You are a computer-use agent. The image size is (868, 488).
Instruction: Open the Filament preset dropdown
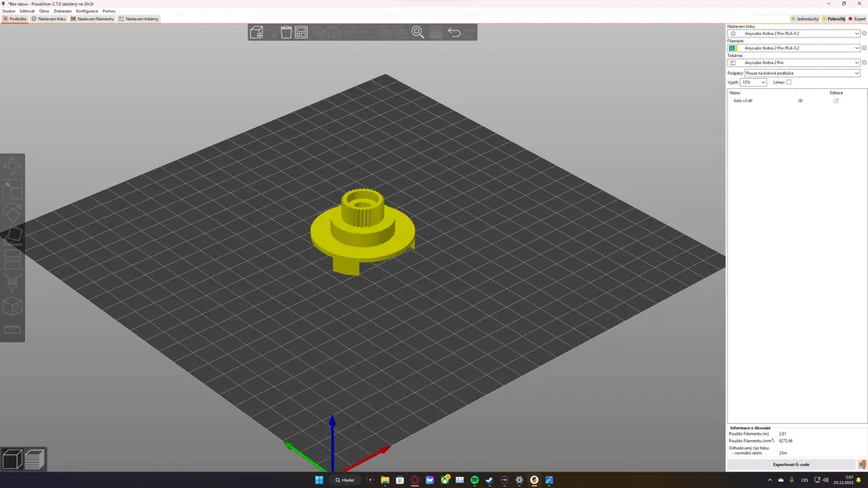click(794, 48)
